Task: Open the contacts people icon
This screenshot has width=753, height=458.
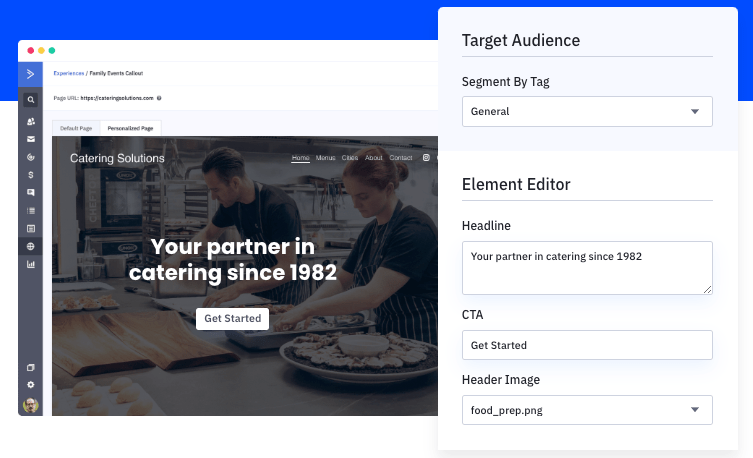Action: (x=31, y=121)
